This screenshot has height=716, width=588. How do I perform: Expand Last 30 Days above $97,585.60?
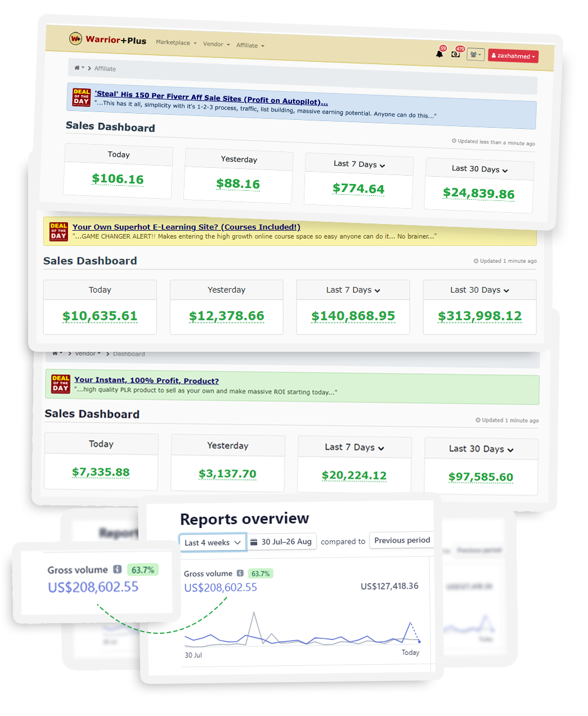(x=481, y=449)
